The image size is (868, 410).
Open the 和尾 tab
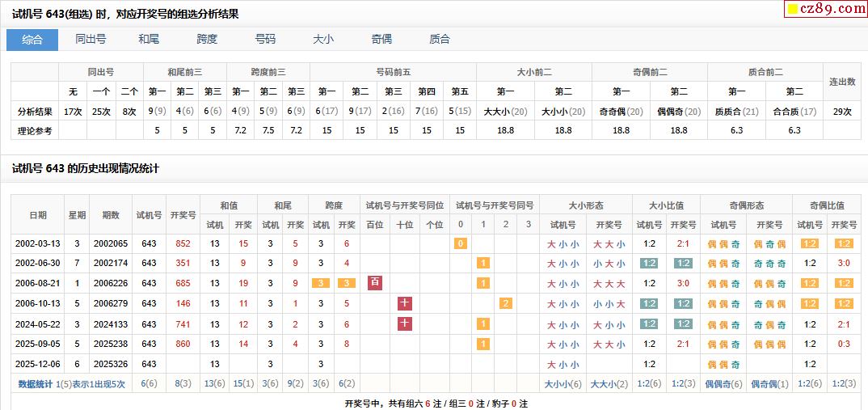(x=149, y=39)
